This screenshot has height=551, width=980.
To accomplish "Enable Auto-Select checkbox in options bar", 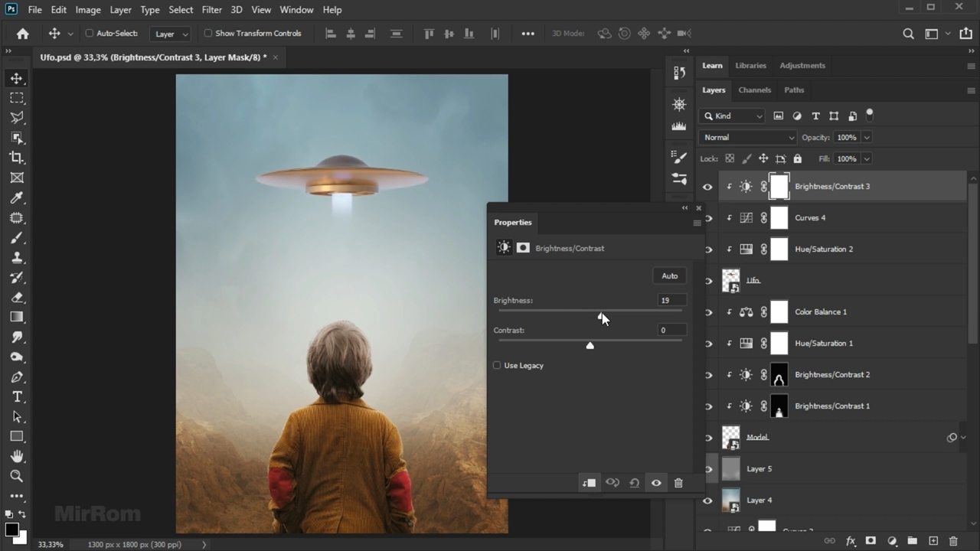I will pyautogui.click(x=90, y=34).
